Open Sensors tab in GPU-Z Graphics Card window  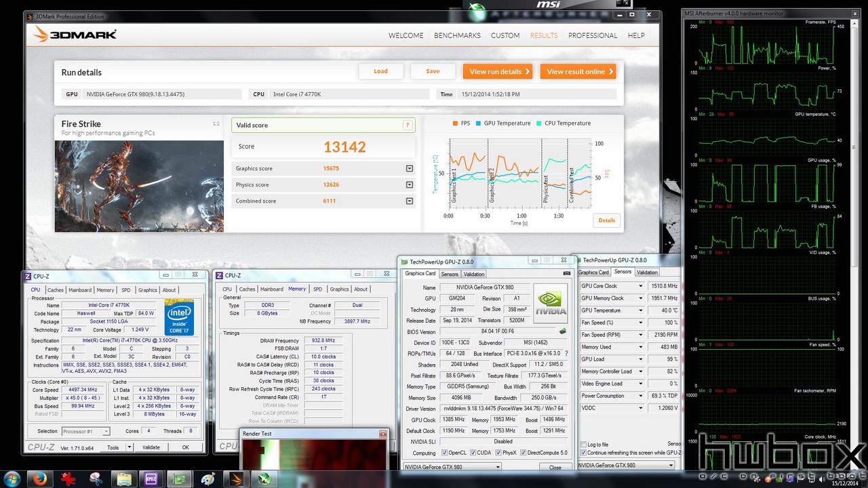pyautogui.click(x=450, y=274)
